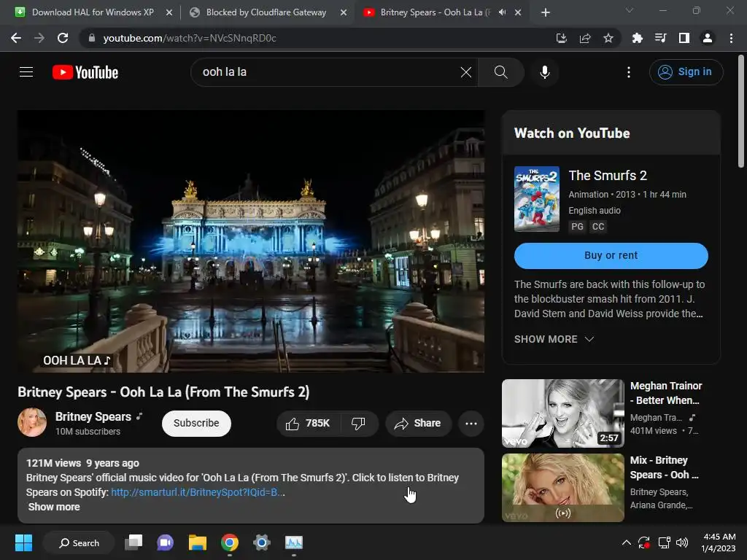Open Mix - Britney Spears thumbnail
Image resolution: width=747 pixels, height=560 pixels.
[x=562, y=488]
